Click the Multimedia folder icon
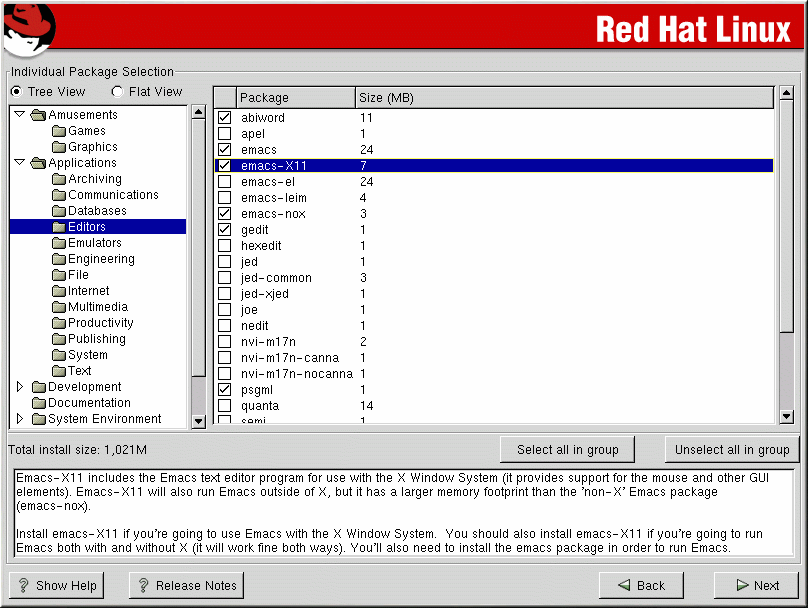 59,307
